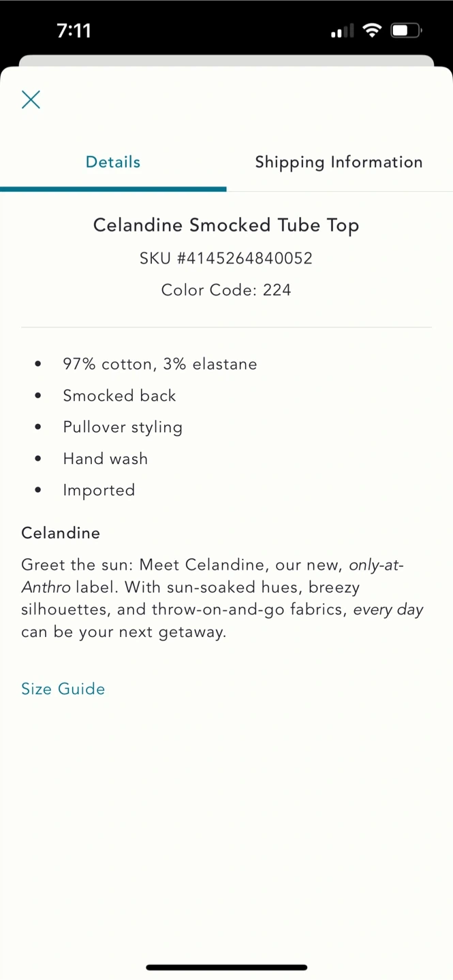Tap the Celandine Smocked Tube Top title

tap(226, 225)
